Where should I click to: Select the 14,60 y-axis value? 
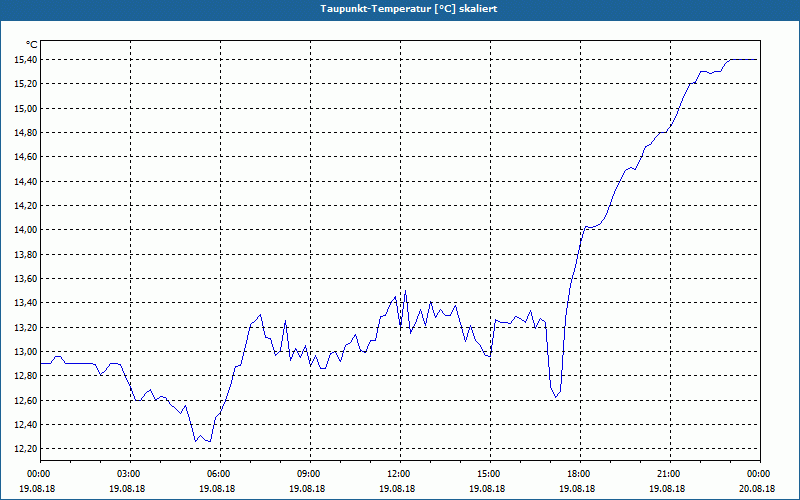pyautogui.click(x=26, y=157)
